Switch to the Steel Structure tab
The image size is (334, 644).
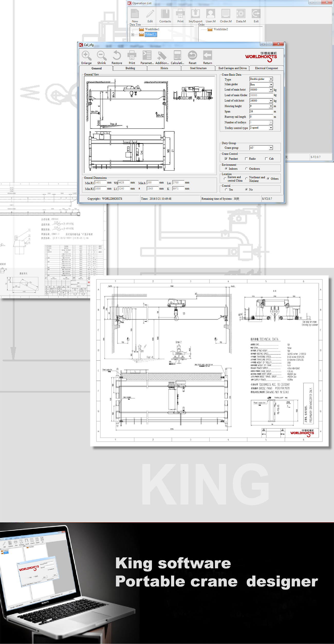pyautogui.click(x=198, y=68)
